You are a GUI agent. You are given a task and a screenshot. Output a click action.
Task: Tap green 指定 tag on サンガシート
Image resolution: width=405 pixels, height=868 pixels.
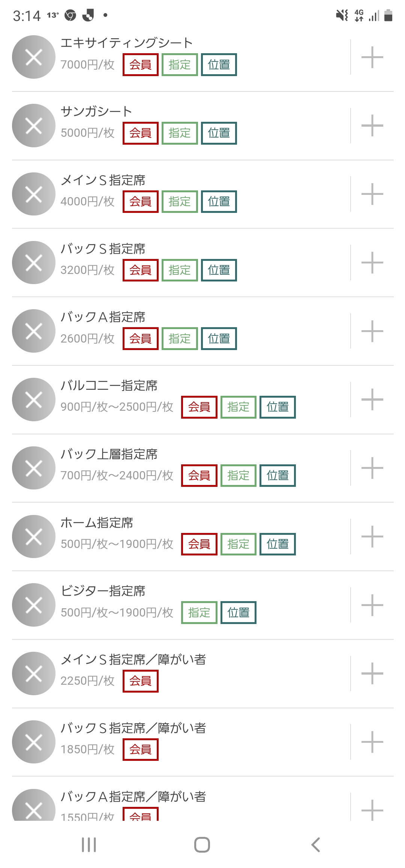click(180, 133)
